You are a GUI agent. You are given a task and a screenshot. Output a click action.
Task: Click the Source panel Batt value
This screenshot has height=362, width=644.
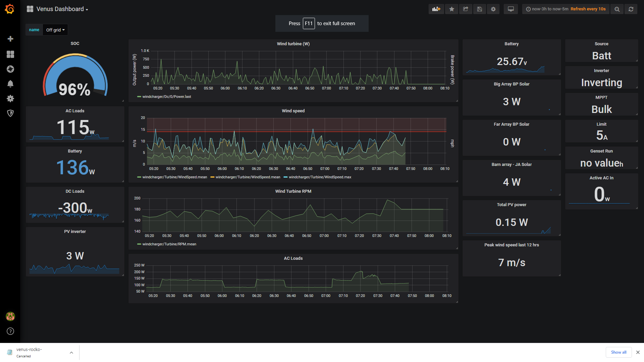(601, 56)
